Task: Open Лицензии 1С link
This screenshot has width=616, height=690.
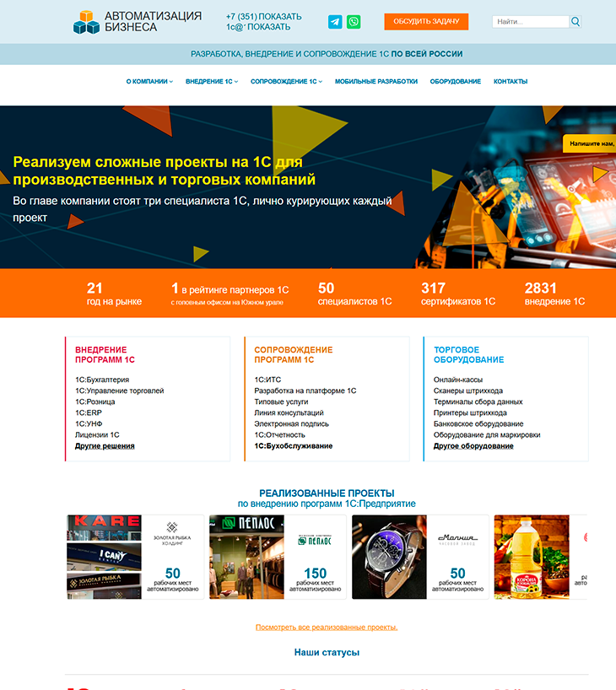Action: coord(97,434)
